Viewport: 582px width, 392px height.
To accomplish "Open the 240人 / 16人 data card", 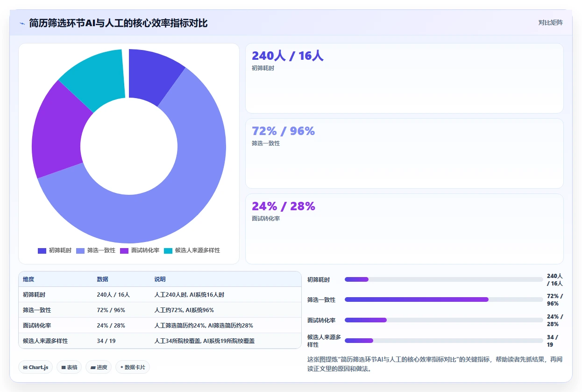I will (x=405, y=78).
